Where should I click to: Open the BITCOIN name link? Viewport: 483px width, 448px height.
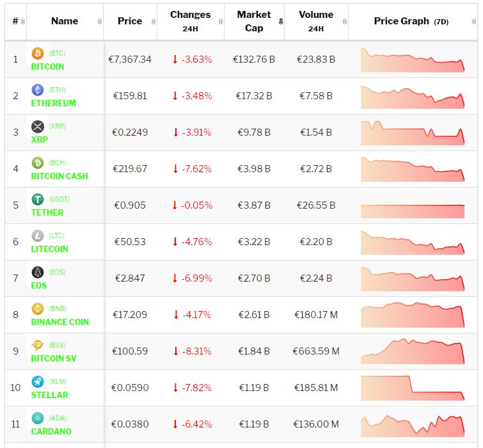click(47, 67)
